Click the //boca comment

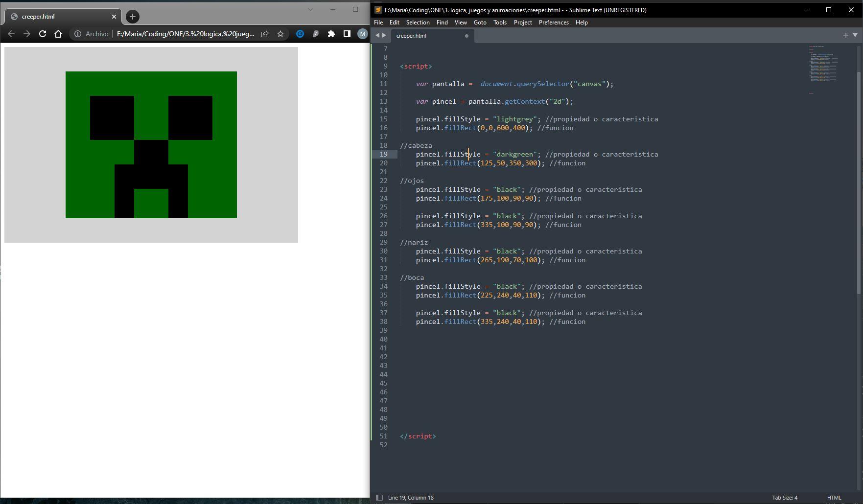[412, 277]
